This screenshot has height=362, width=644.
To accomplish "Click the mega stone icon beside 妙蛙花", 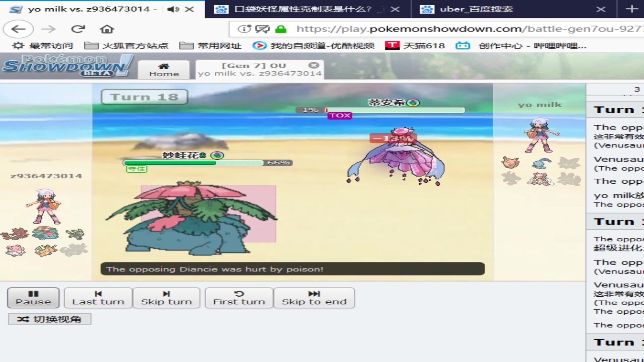I will (217, 155).
